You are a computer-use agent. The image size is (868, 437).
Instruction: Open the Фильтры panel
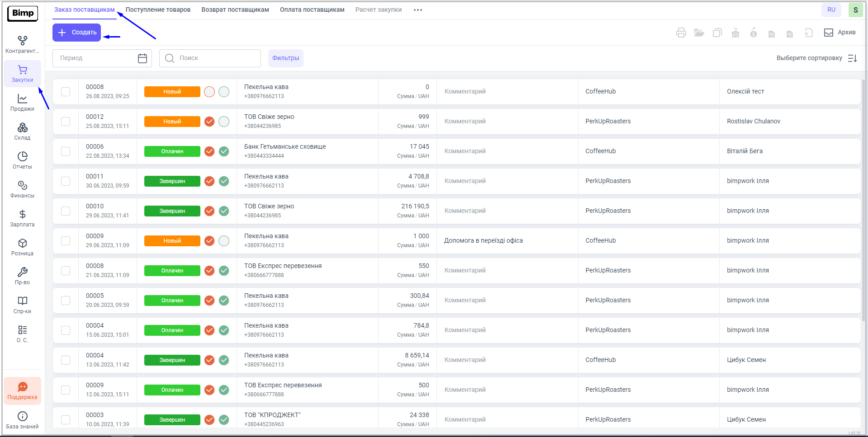pyautogui.click(x=285, y=58)
